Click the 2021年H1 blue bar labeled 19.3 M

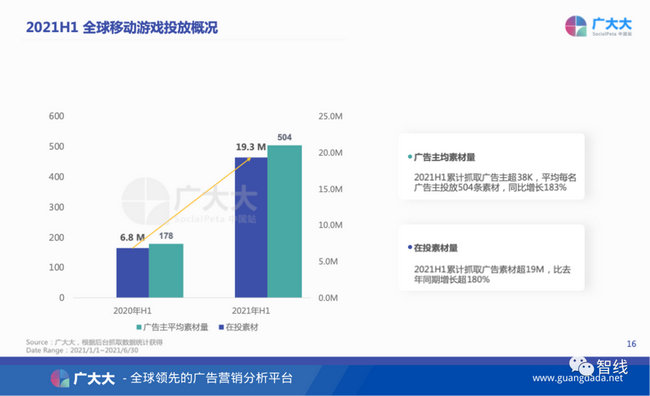[251, 227]
